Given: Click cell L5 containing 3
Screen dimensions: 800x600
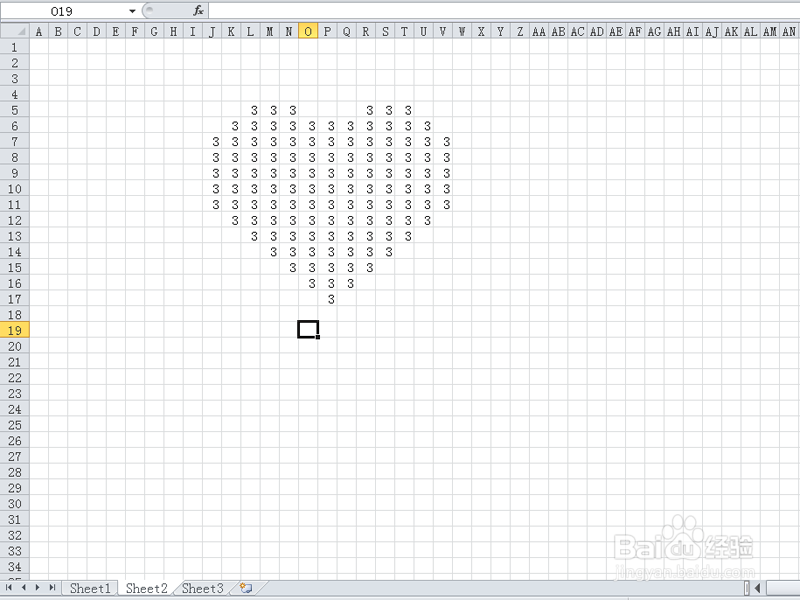Looking at the screenshot, I should 251,110.
